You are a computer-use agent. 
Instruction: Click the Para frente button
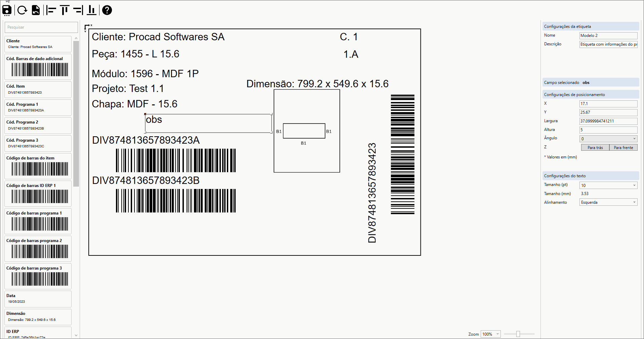click(x=623, y=148)
